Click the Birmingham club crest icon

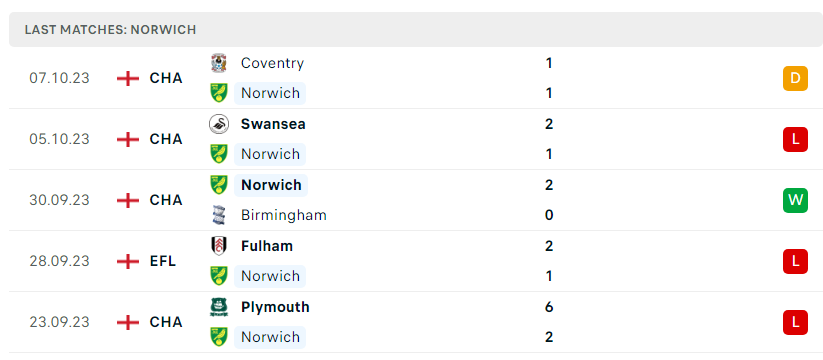click(x=218, y=215)
